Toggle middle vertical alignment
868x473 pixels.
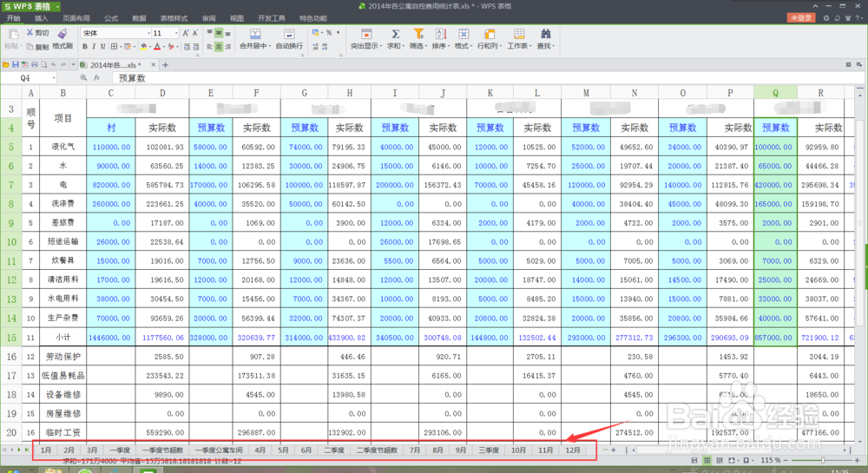coord(219,33)
